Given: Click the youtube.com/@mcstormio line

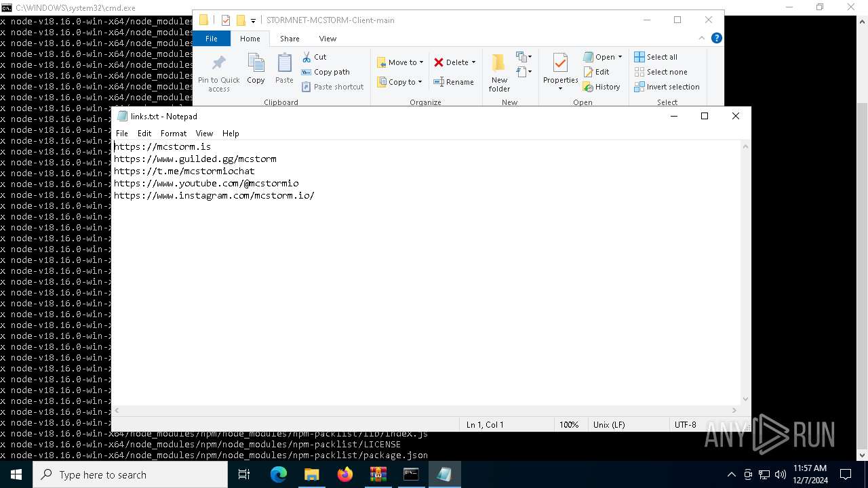Looking at the screenshot, I should coord(206,183).
